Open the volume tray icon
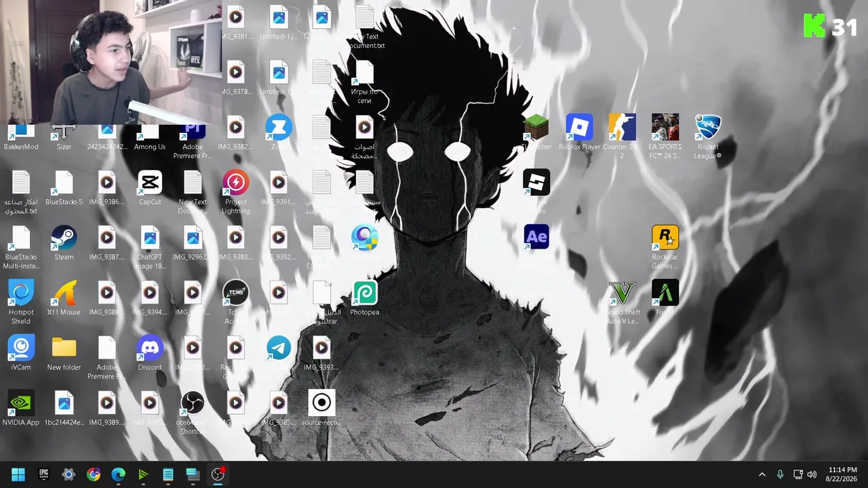 coord(812,474)
